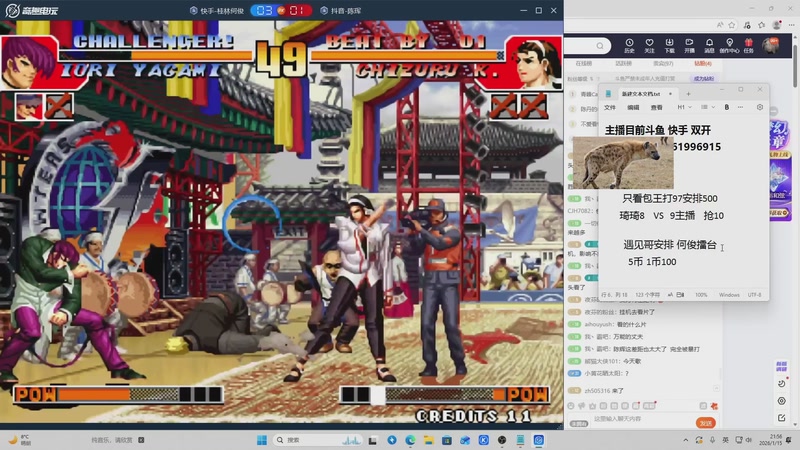Viewport: 800px width, 450px height.
Task: Click the moon night-mode icon in side panel
Action: coord(781,383)
